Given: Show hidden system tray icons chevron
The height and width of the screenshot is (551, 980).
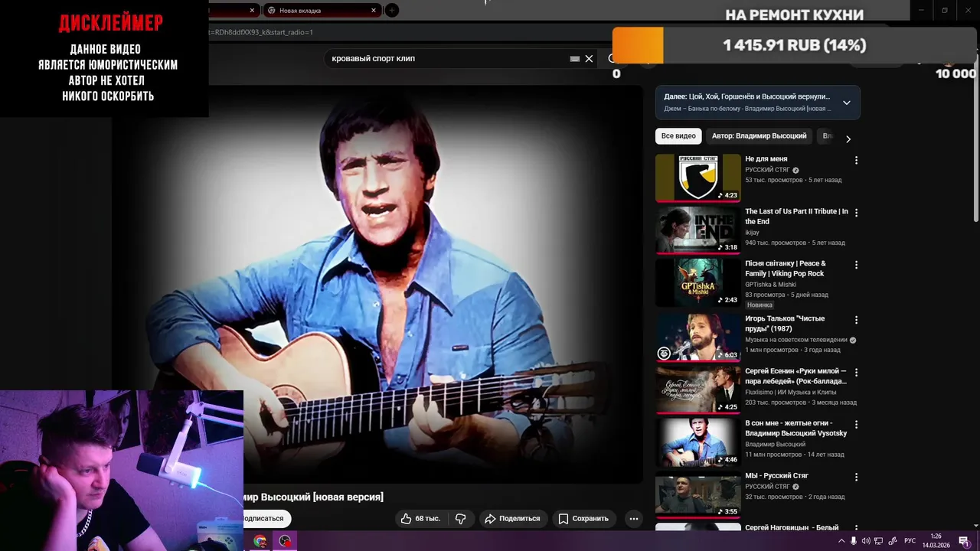Looking at the screenshot, I should coord(841,541).
